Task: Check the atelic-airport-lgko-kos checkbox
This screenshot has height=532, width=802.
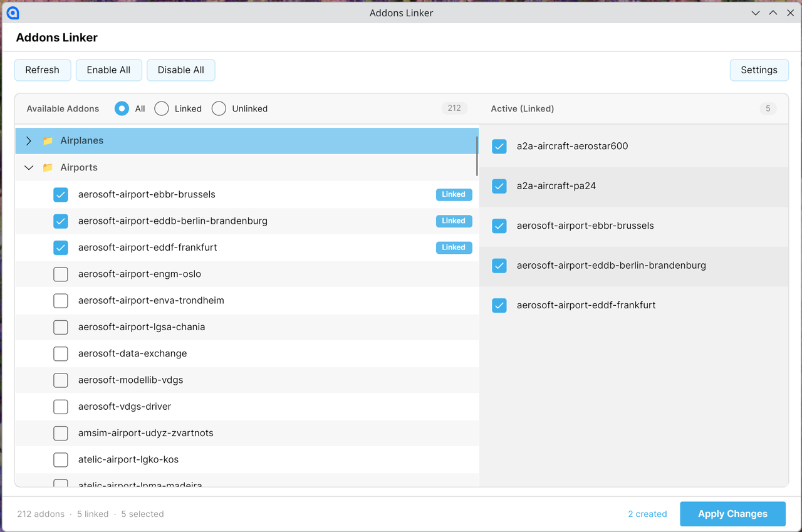Action: click(x=61, y=460)
